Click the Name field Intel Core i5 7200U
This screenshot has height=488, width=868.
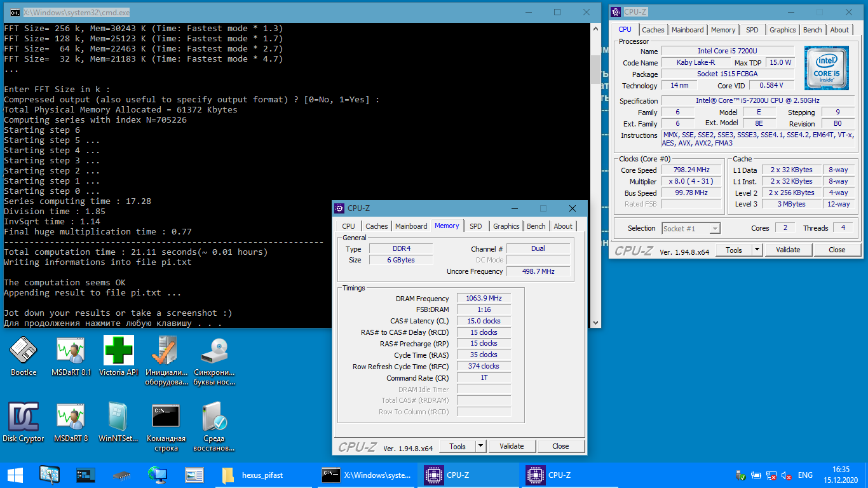tap(728, 51)
